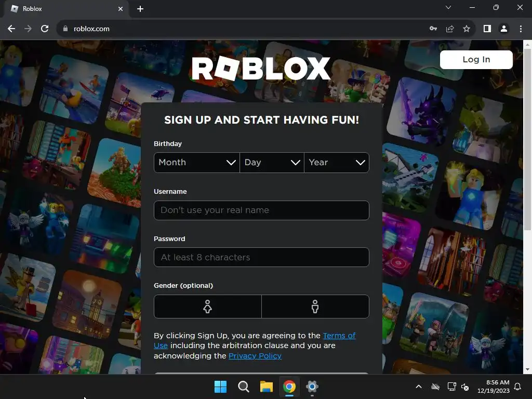
Task: Reload the Roblox page
Action: tap(45, 29)
